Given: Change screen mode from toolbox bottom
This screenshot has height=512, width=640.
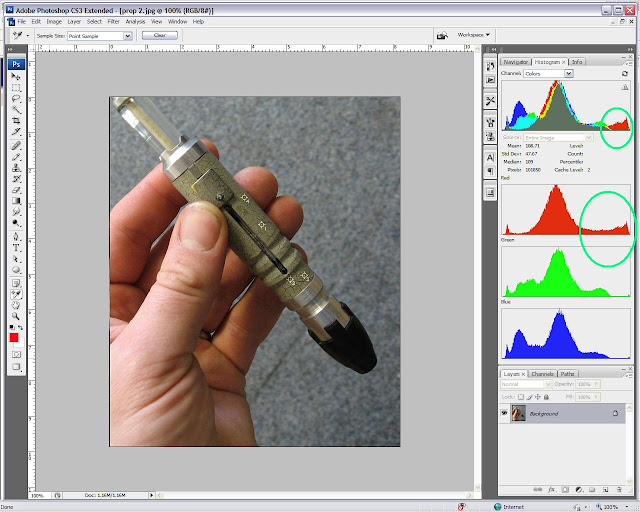Looking at the screenshot, I should pyautogui.click(x=16, y=367).
